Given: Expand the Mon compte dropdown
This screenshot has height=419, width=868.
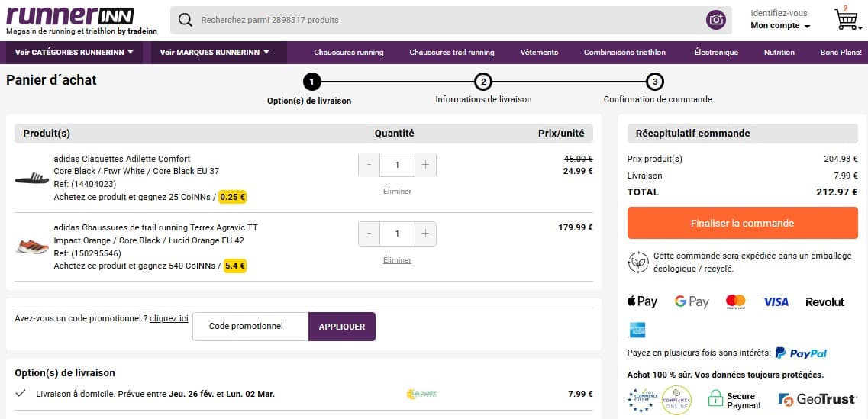Looking at the screenshot, I should 780,26.
